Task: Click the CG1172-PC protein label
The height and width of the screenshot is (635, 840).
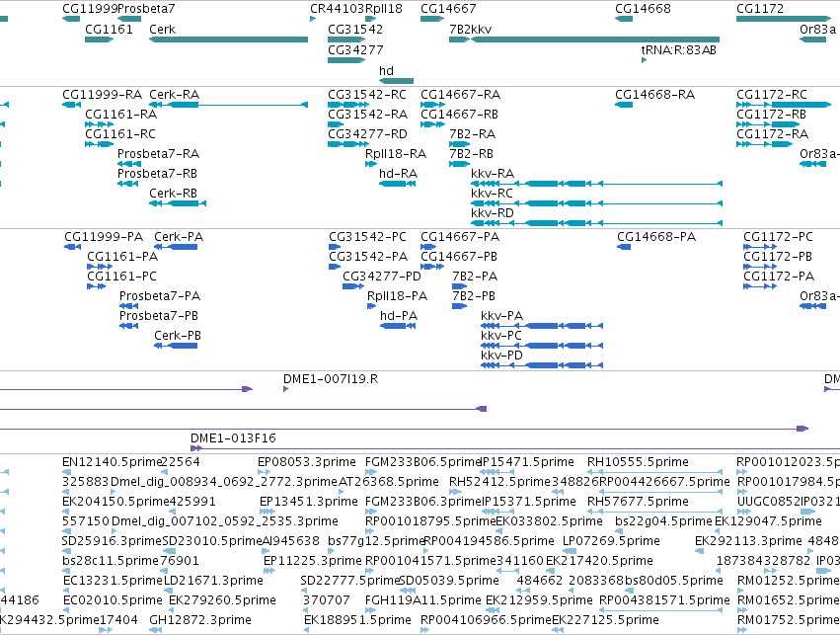Action: [778, 236]
